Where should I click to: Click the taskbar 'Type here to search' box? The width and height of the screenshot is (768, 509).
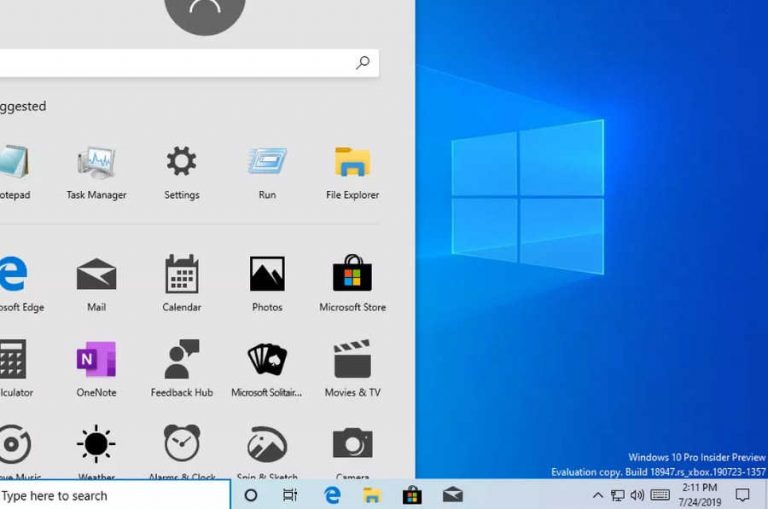pos(115,495)
